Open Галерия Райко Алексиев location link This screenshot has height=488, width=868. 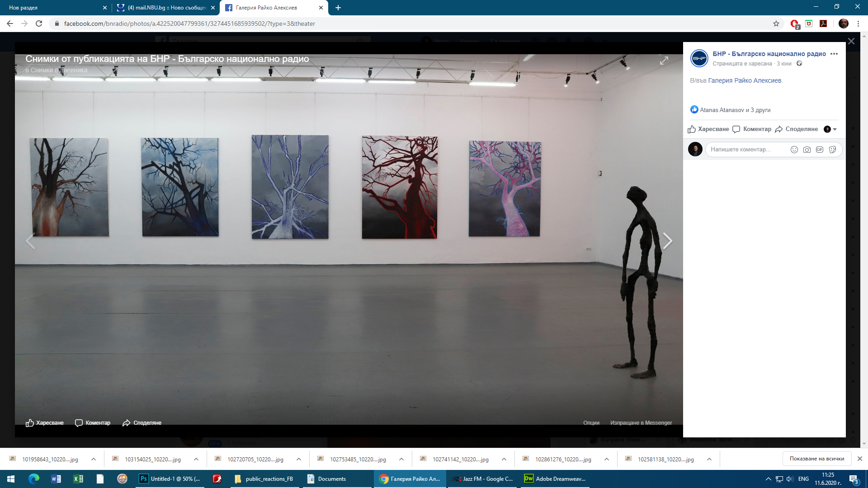point(745,80)
